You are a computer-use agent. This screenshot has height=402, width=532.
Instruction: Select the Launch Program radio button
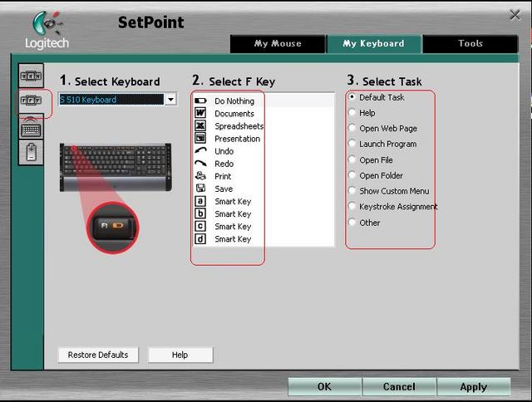click(352, 144)
